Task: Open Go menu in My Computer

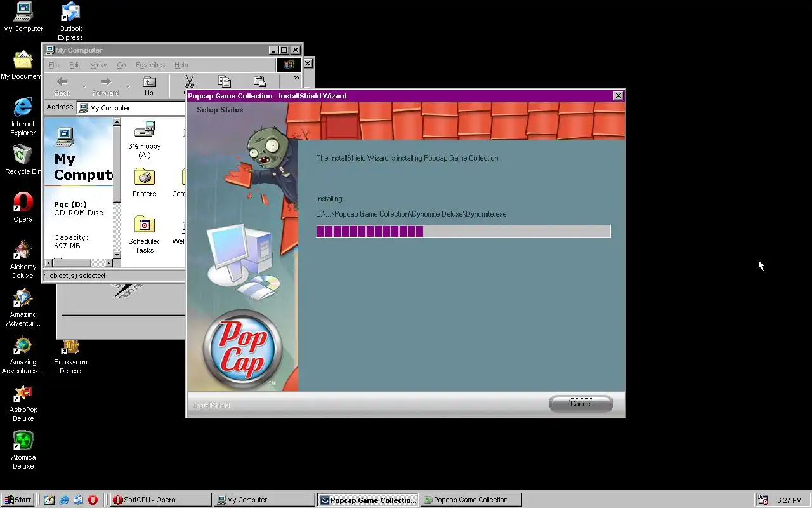Action: click(x=121, y=65)
